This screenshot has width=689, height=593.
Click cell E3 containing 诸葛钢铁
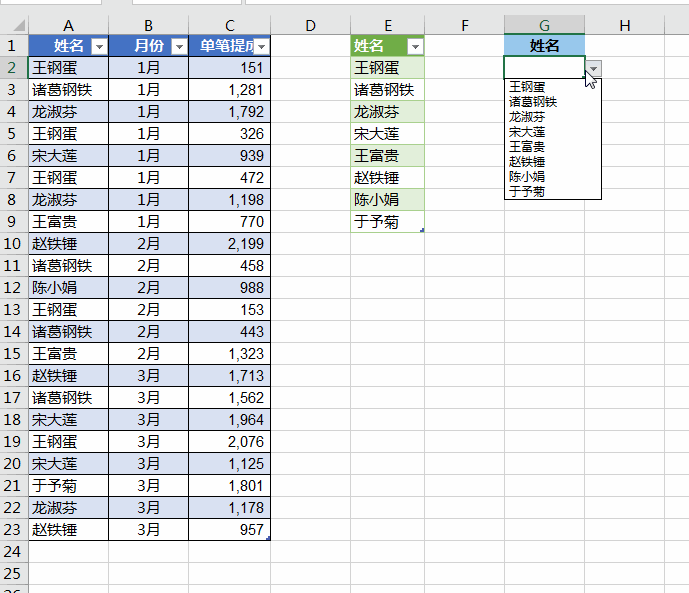point(388,90)
